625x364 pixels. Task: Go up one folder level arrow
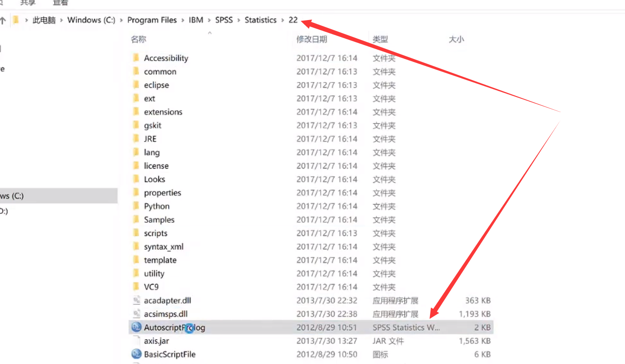[x=2, y=20]
